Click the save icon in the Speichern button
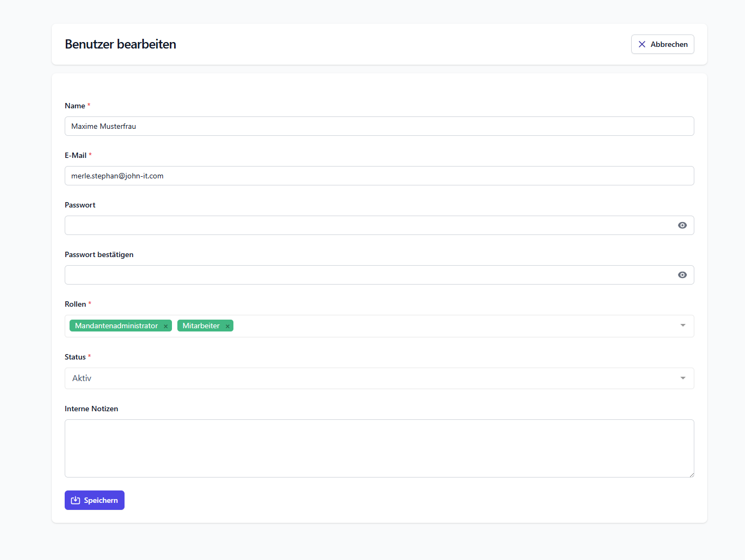Viewport: 745px width, 560px height. (75, 500)
